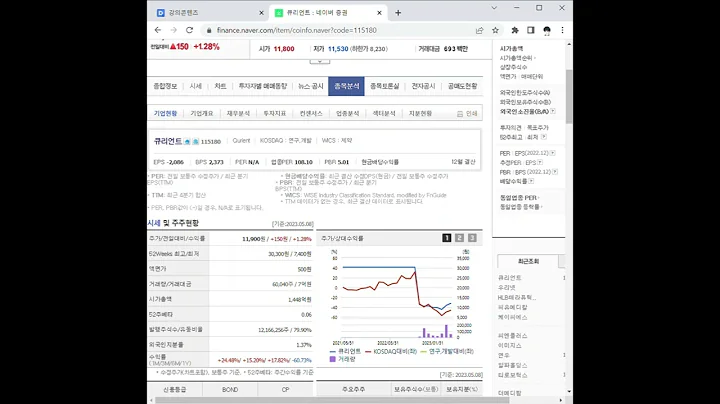
Task: Click the page vertical scrollbar thumb
Action: tap(569, 96)
